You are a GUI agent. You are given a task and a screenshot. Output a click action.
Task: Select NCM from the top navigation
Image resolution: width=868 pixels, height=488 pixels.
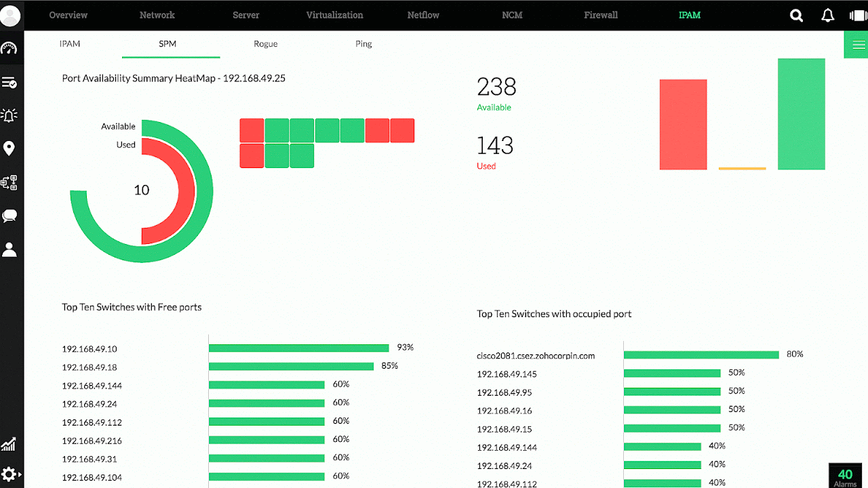512,15
